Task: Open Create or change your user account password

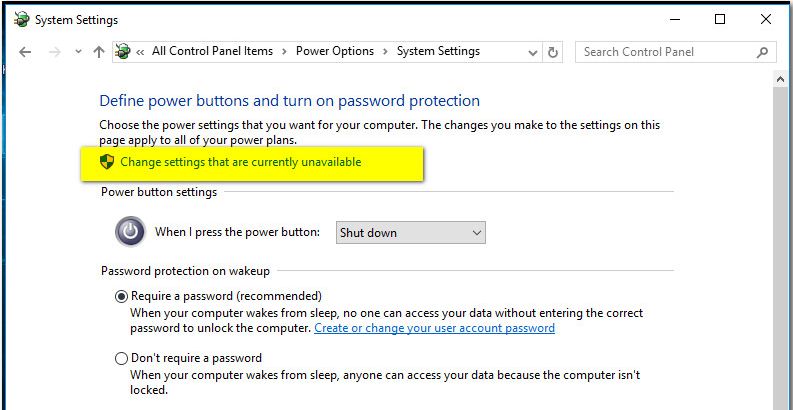Action: [x=434, y=328]
